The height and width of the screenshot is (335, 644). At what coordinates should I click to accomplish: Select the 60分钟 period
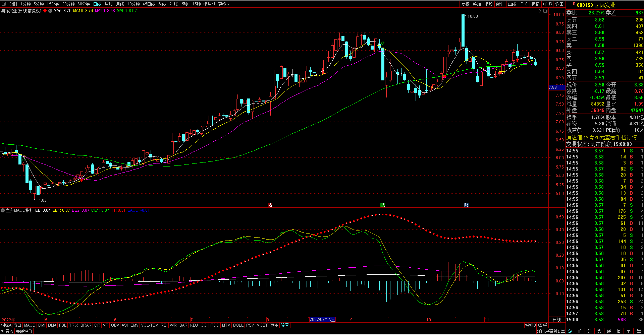tap(84, 4)
